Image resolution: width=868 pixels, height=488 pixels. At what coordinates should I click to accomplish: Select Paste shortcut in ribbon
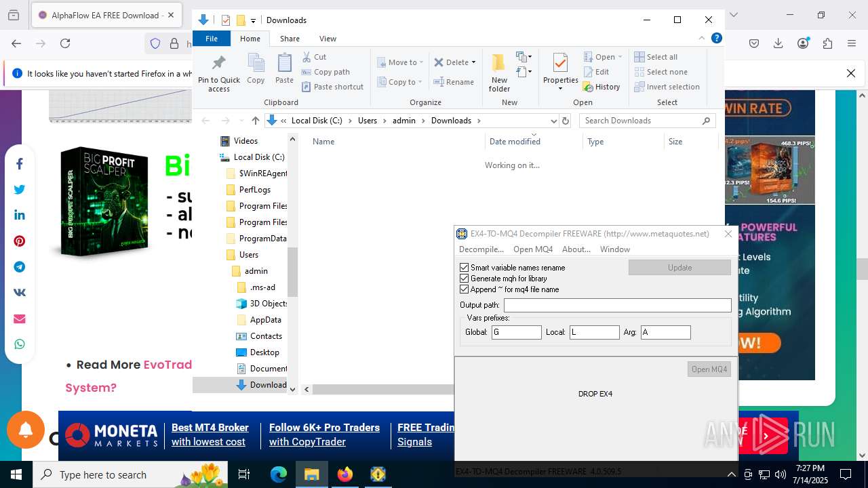pyautogui.click(x=332, y=87)
